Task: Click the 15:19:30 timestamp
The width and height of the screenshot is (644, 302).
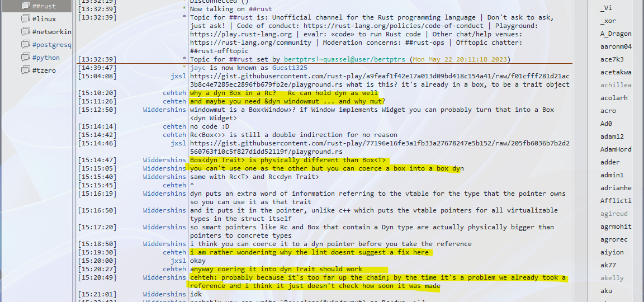Action: click(x=97, y=252)
